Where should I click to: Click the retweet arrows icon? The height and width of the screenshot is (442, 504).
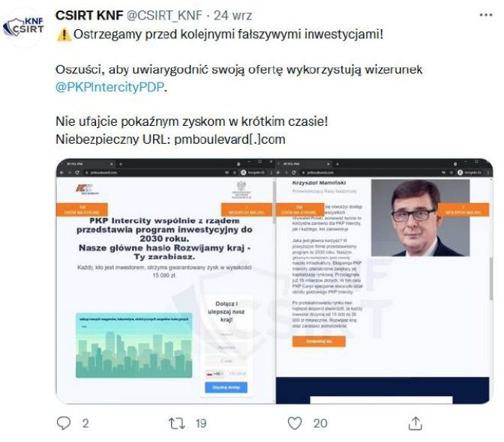[177, 423]
